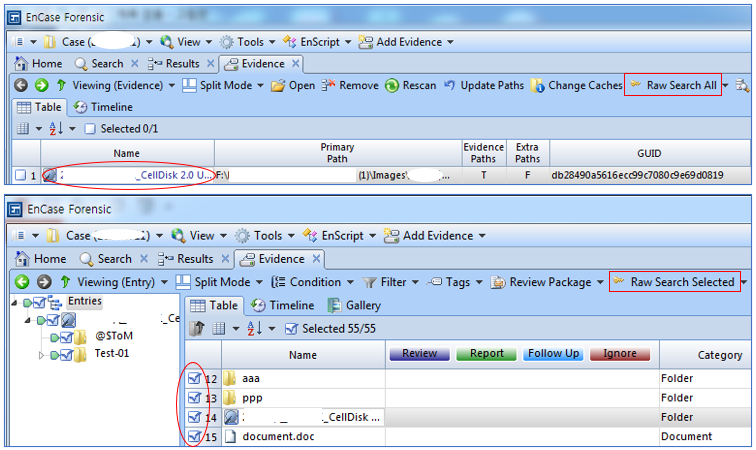Open the Viewing (Evidence) dropdown
Screen dimensions: 756x450
click(172, 86)
